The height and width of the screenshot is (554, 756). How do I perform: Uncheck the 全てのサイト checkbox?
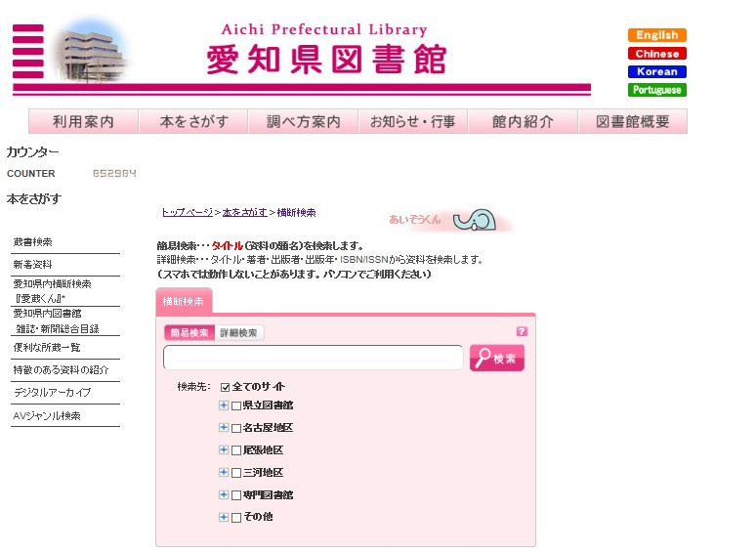tap(225, 387)
